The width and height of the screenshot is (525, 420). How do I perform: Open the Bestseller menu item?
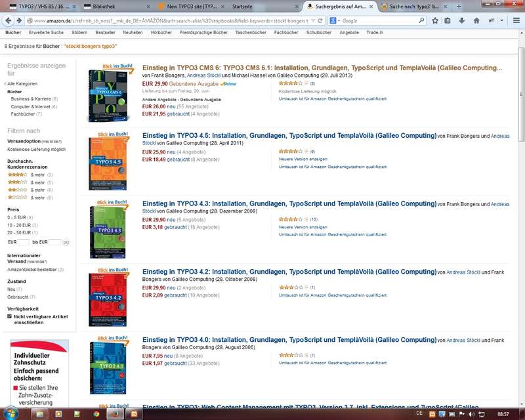[x=105, y=33]
